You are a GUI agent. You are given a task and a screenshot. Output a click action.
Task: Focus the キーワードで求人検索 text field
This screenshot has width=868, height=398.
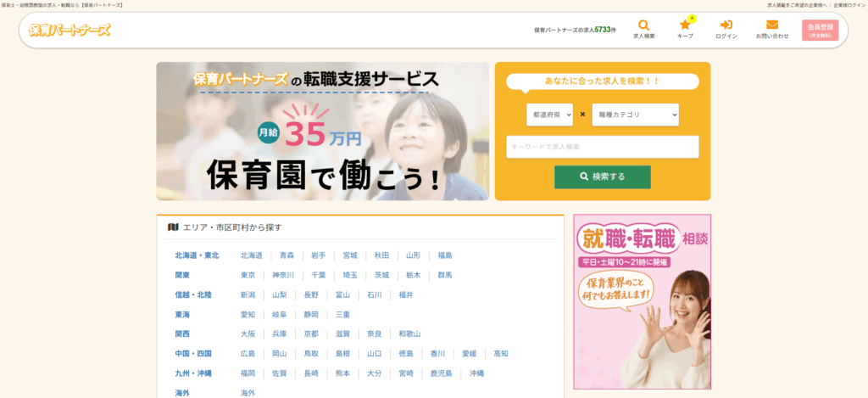[602, 147]
